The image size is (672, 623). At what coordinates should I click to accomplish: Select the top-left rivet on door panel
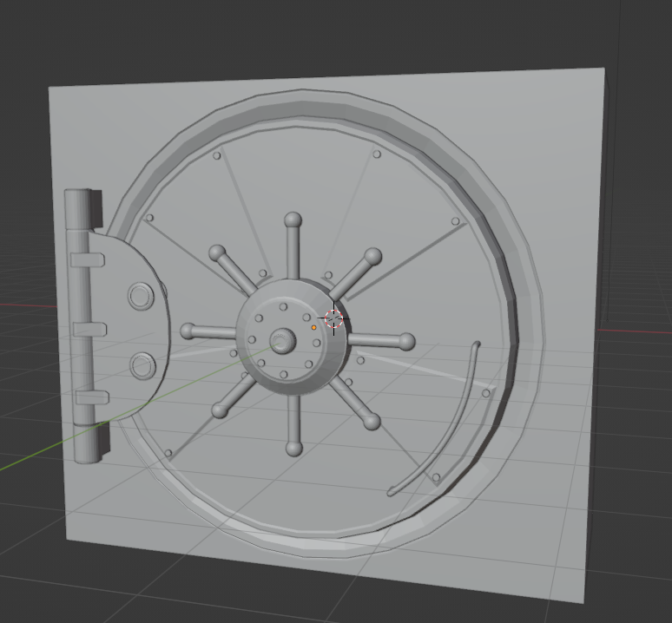click(x=217, y=155)
